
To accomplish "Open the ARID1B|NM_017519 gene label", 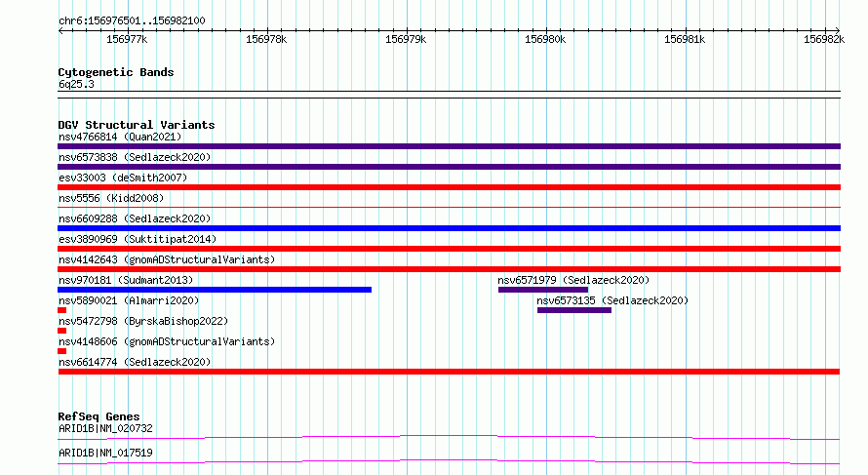I will [105, 453].
